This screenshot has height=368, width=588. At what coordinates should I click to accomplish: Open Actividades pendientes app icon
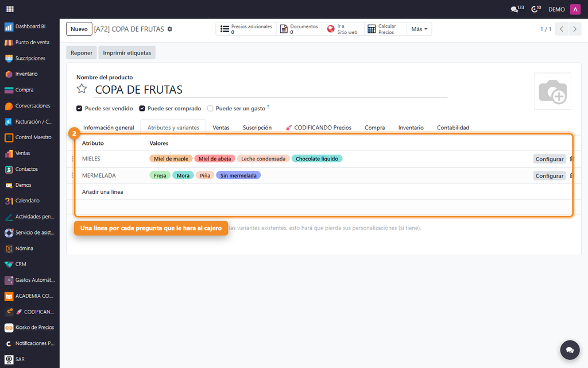pos(9,217)
